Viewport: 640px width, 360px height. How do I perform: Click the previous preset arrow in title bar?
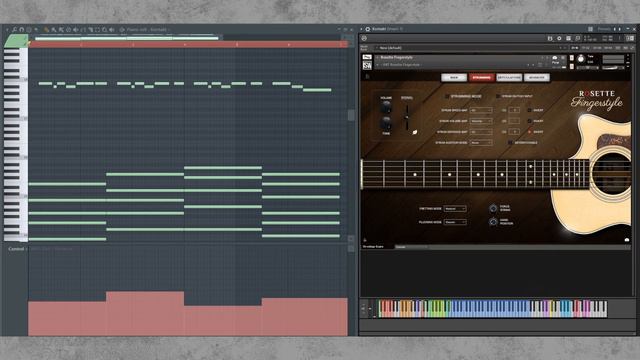615,29
